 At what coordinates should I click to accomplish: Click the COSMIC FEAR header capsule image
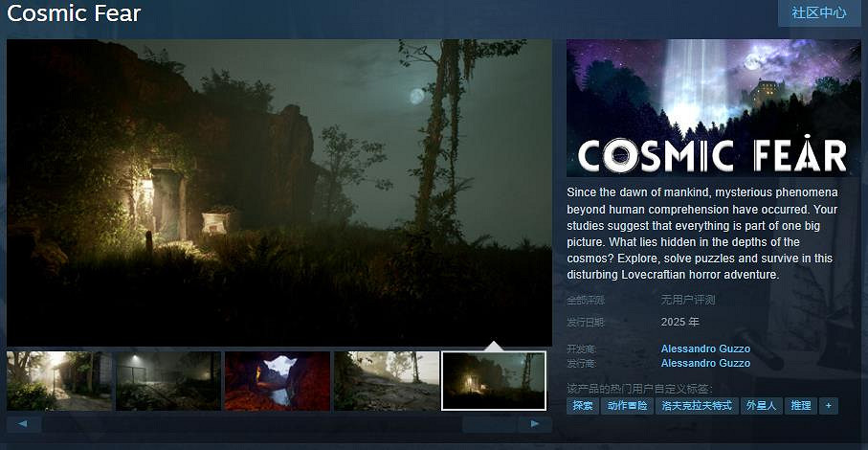click(713, 107)
